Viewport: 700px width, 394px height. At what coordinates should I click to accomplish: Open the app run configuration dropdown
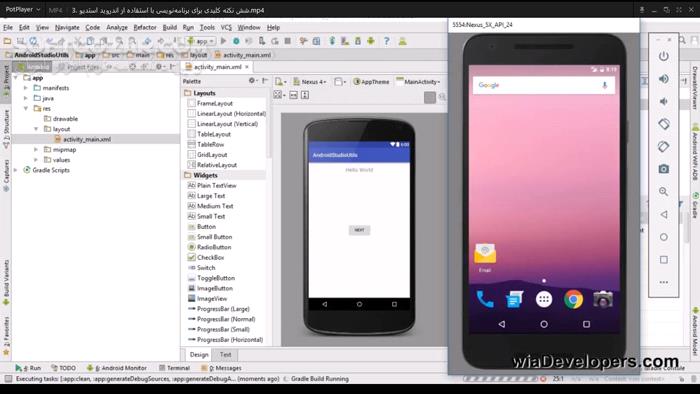coord(201,41)
